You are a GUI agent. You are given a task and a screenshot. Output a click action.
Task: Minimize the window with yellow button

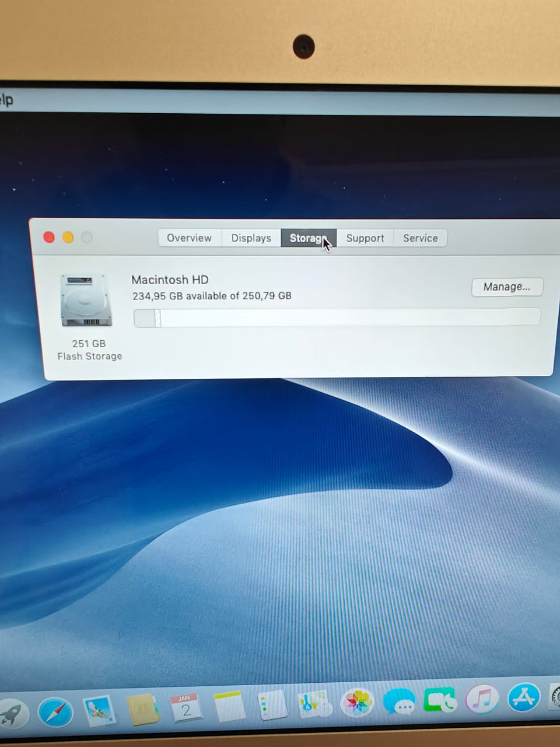[68, 237]
